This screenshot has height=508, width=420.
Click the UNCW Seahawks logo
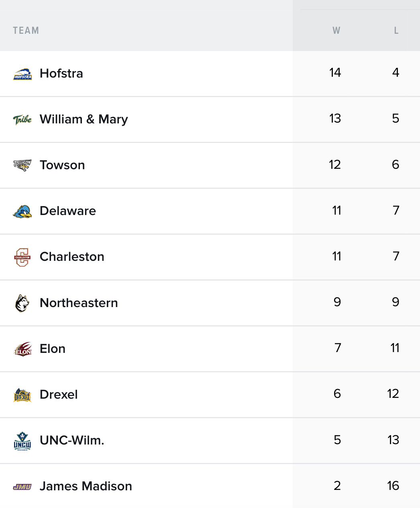click(x=22, y=441)
